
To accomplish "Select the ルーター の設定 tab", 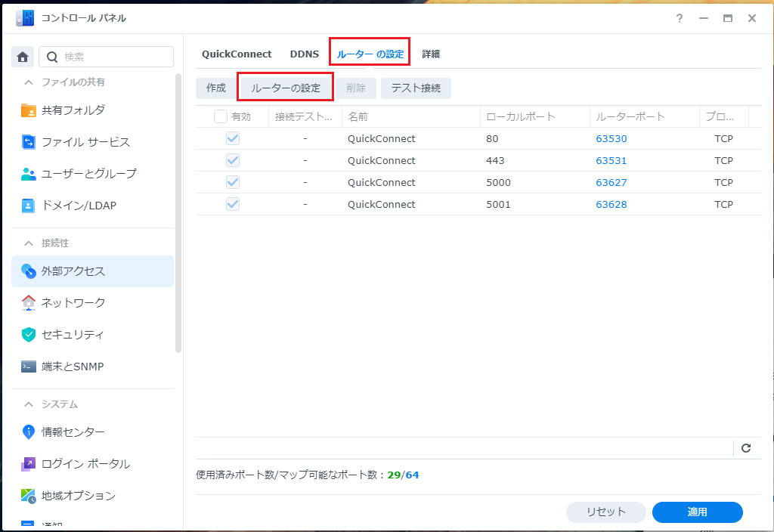I will [370, 54].
